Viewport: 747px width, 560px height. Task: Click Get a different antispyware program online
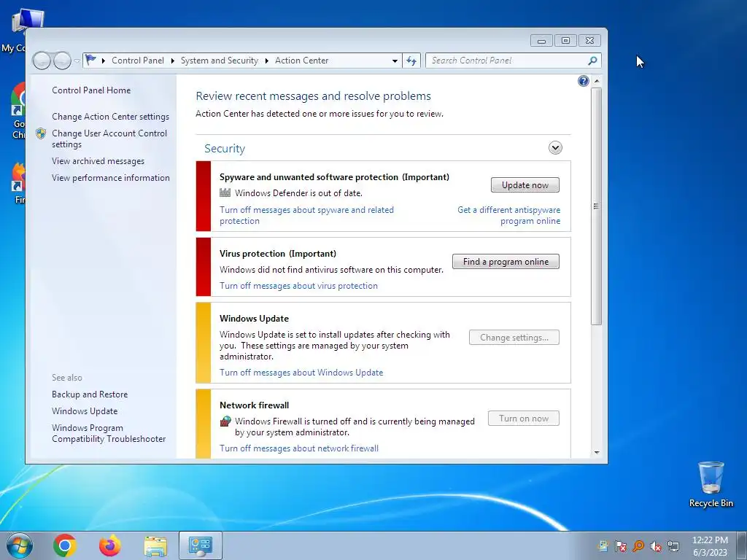click(x=508, y=215)
